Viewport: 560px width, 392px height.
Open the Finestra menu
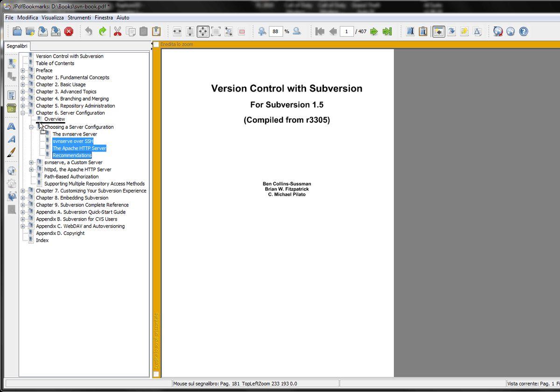point(104,18)
